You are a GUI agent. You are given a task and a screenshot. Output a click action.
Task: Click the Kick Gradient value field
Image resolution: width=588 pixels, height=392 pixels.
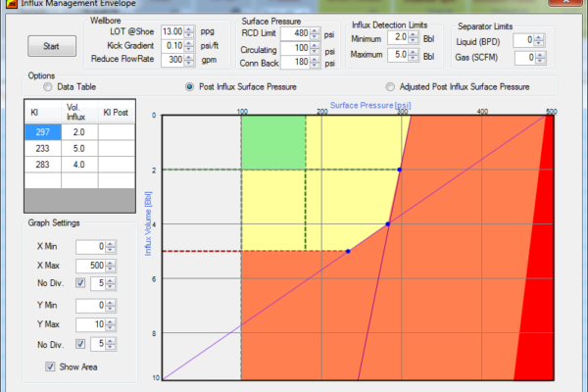click(172, 46)
